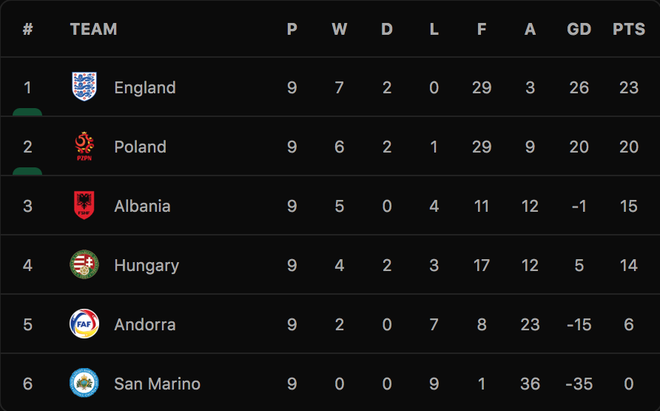Click the Poland PZPN crest icon

(84, 146)
